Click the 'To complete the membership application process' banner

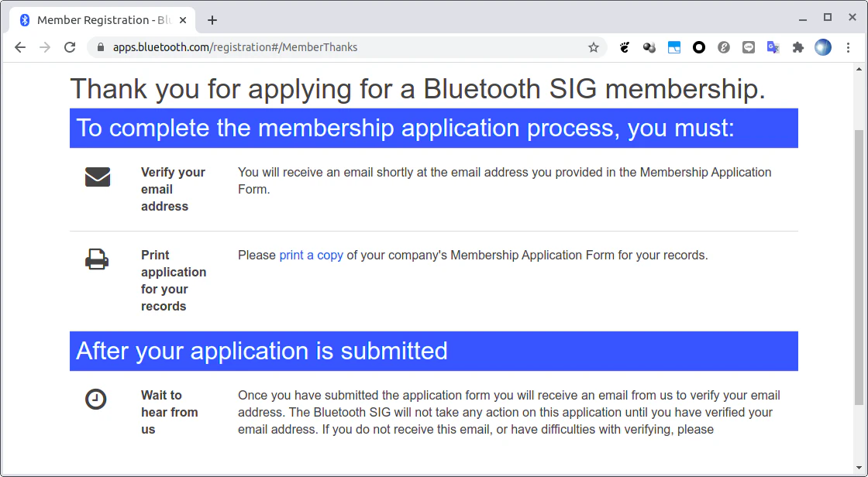click(x=434, y=128)
